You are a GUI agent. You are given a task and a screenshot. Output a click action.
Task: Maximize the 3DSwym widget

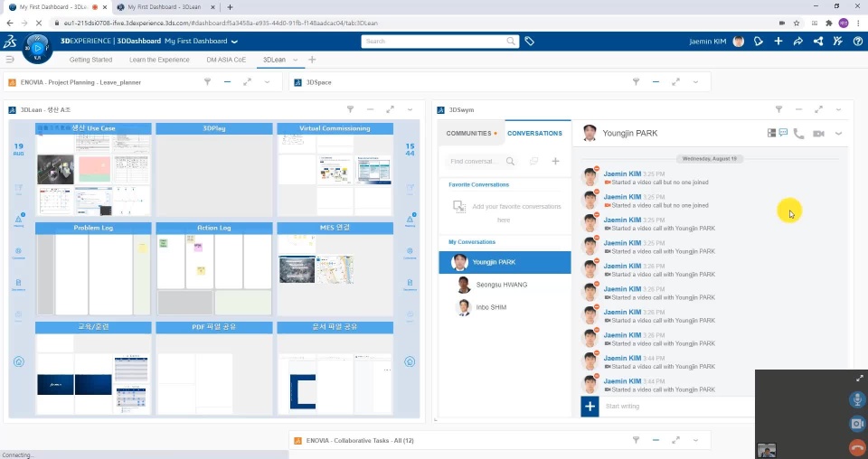click(819, 109)
